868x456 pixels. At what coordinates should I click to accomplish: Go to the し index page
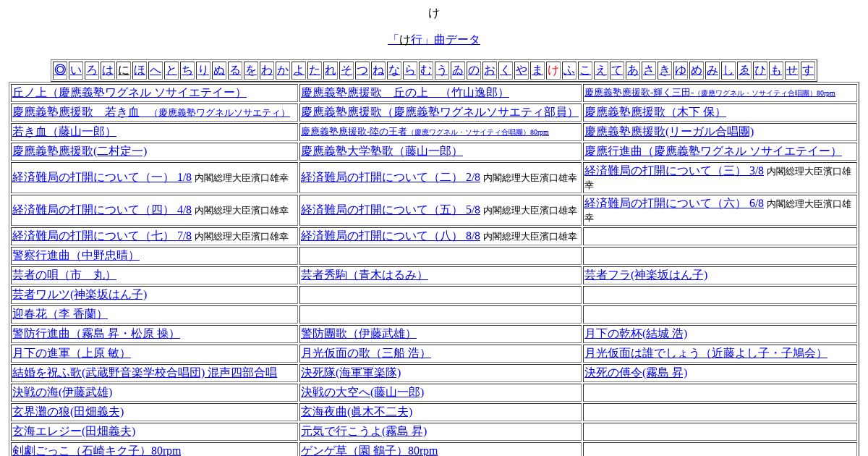click(728, 70)
